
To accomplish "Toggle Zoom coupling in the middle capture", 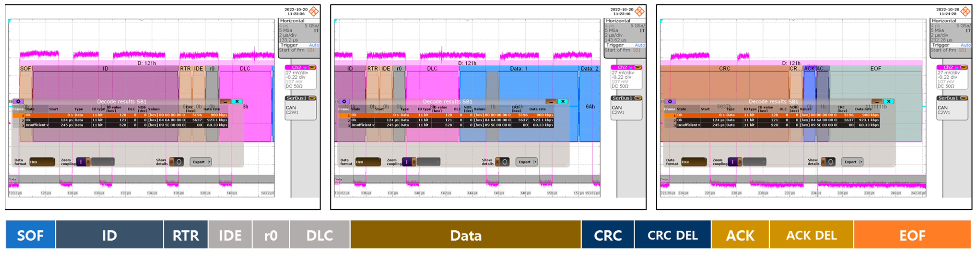I will coord(409,162).
